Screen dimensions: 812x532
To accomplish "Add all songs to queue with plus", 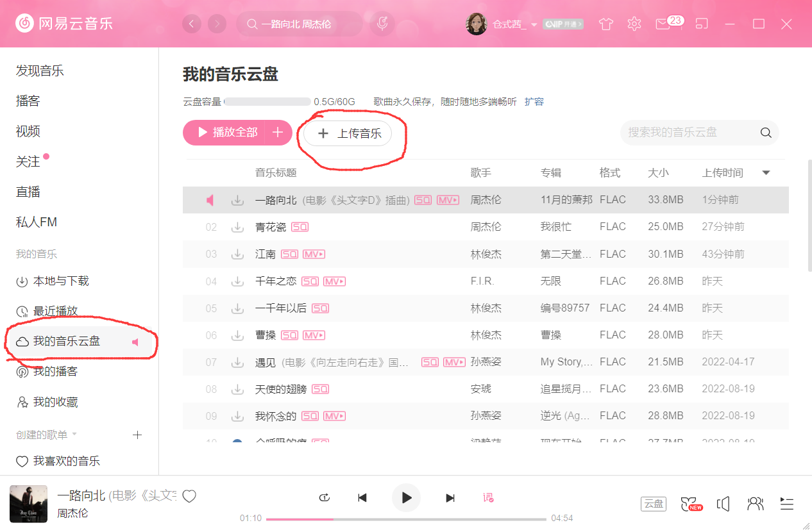I will click(x=278, y=133).
